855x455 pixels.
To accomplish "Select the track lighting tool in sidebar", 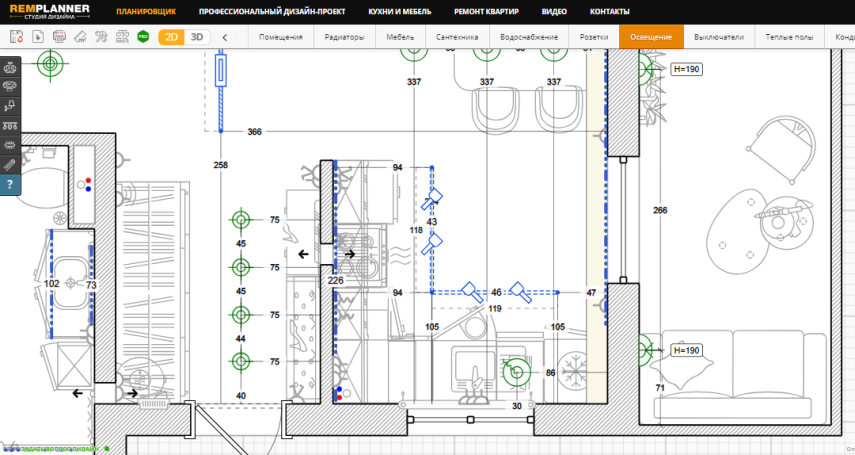I will (11, 124).
